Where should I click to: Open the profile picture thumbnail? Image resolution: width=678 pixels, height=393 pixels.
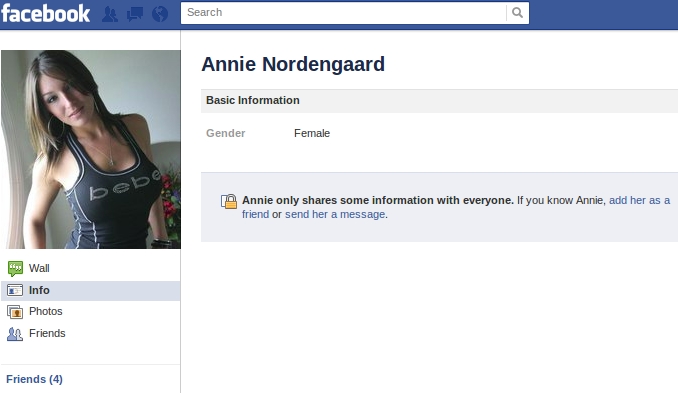91,149
